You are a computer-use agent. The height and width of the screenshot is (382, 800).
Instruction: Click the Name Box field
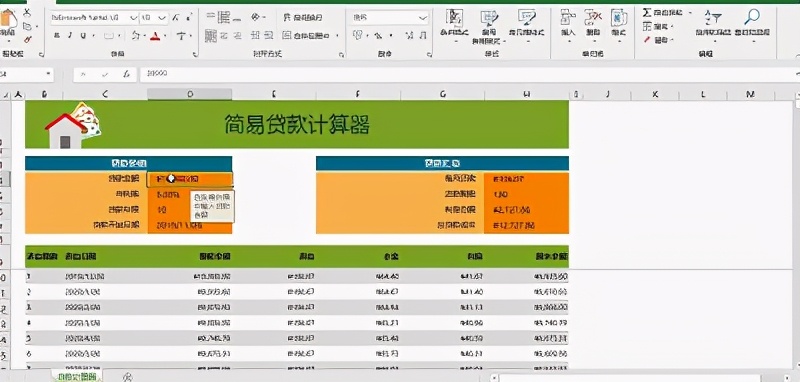coord(27,74)
